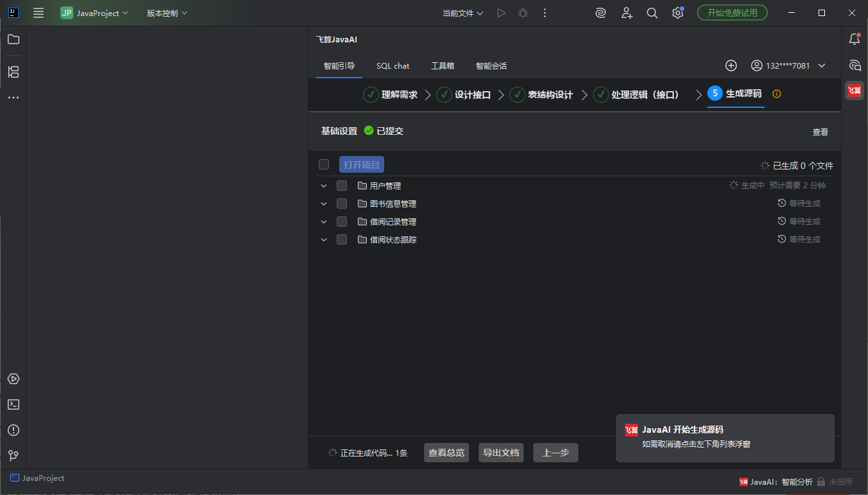868x495 pixels.
Task: Switch to the 智能会话 tab
Action: pos(492,65)
